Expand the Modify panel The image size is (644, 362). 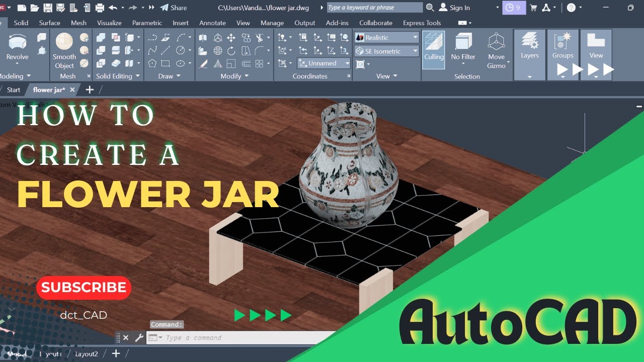pyautogui.click(x=234, y=76)
